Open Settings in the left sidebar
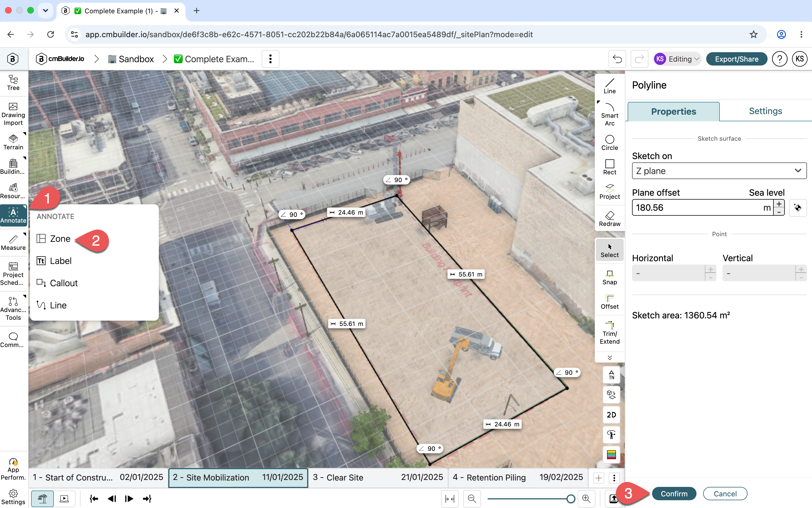The height and width of the screenshot is (508, 812). pos(13,497)
